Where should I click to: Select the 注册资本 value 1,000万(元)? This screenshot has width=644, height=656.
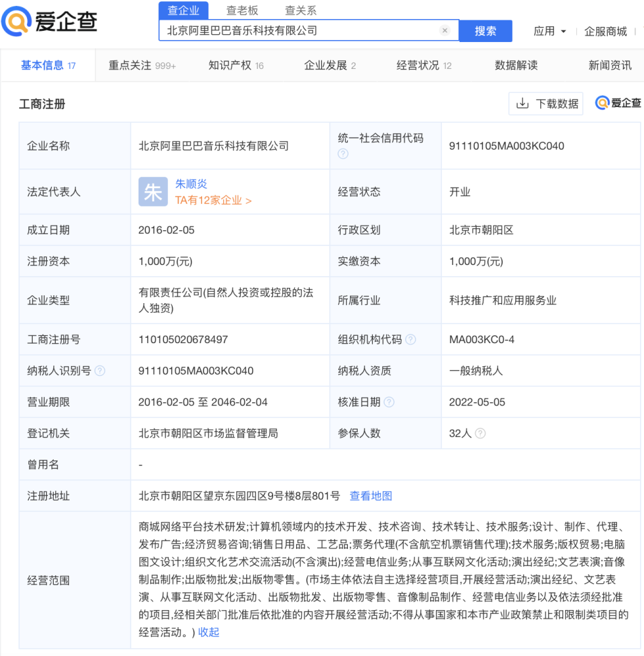point(165,262)
